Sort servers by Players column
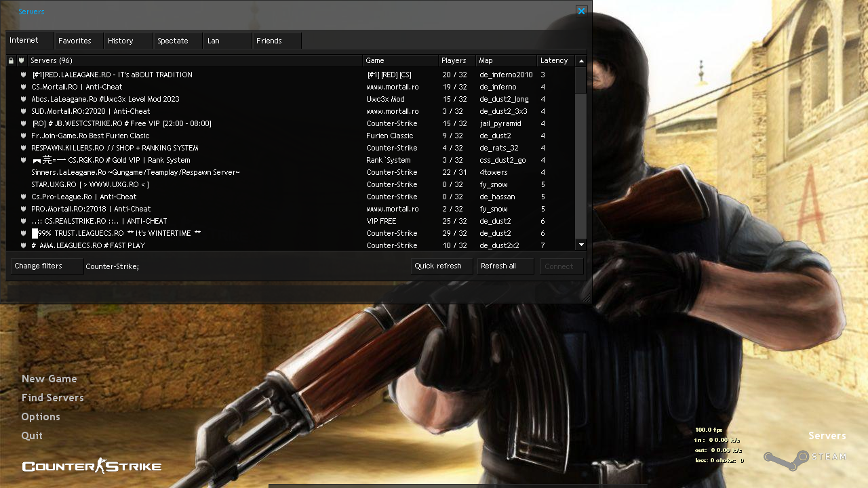 pyautogui.click(x=456, y=61)
